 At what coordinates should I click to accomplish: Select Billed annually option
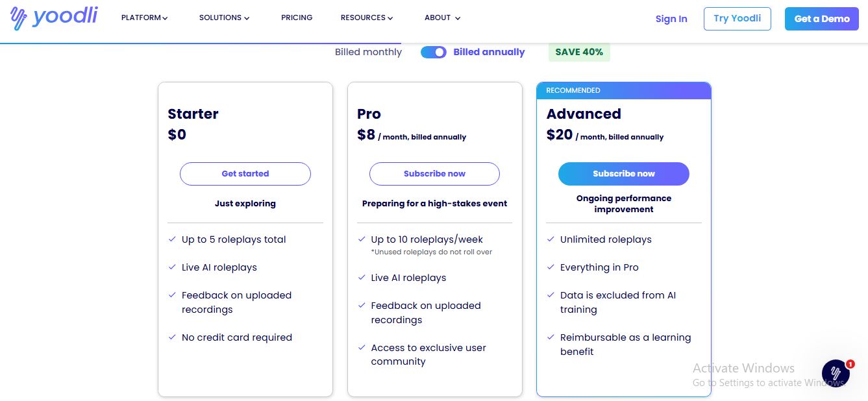489,52
